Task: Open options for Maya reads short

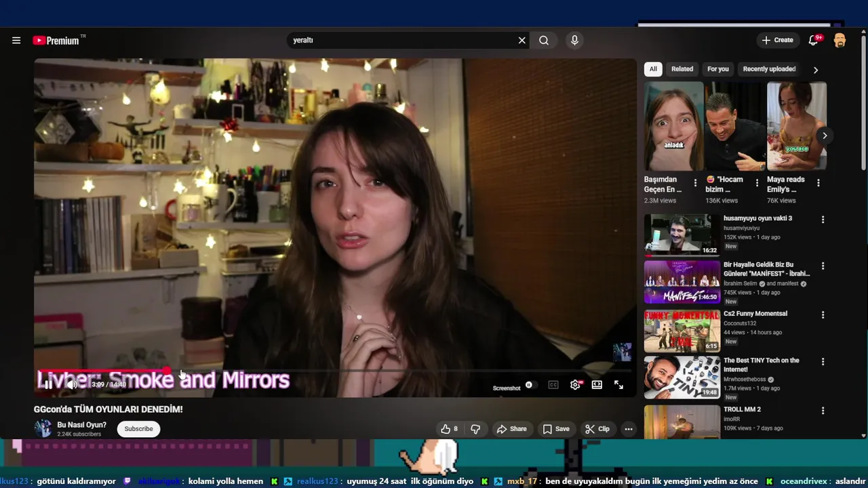Action: pos(818,183)
